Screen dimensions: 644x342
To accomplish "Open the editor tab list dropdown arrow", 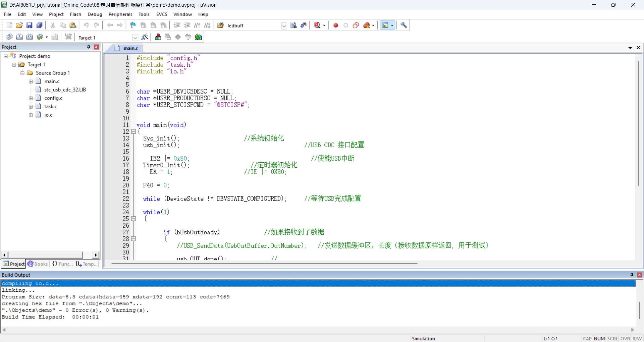I will (630, 48).
